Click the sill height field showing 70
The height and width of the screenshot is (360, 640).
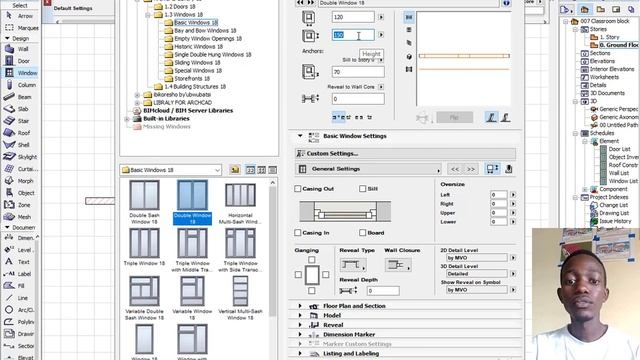click(358, 72)
